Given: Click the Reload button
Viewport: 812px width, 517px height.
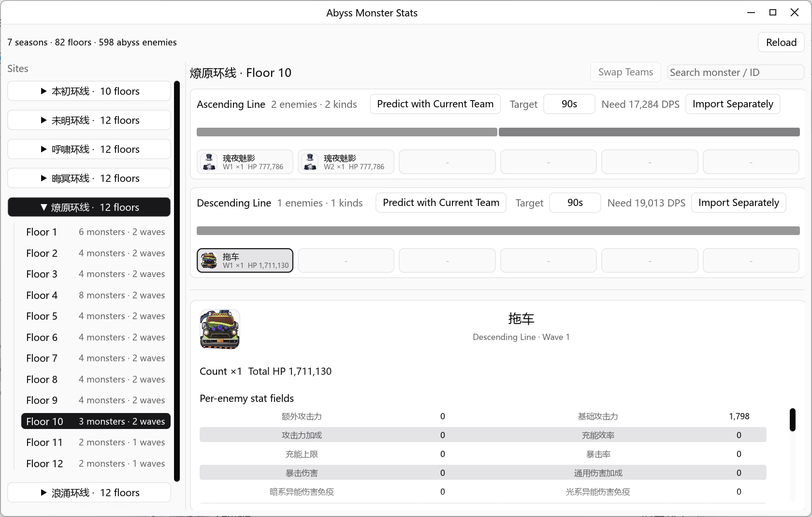Looking at the screenshot, I should coord(781,43).
